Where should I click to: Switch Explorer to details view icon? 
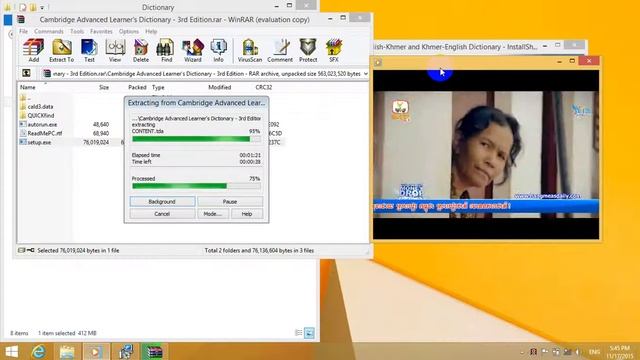point(299,333)
